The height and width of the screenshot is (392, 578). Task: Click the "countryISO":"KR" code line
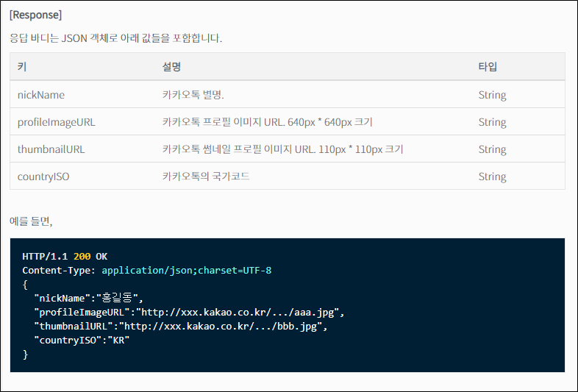(82, 341)
